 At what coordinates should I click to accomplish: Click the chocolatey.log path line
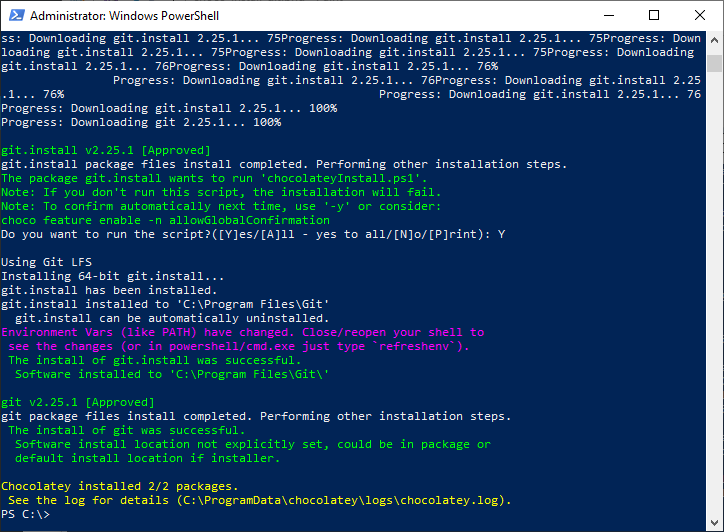pyautogui.click(x=260, y=500)
